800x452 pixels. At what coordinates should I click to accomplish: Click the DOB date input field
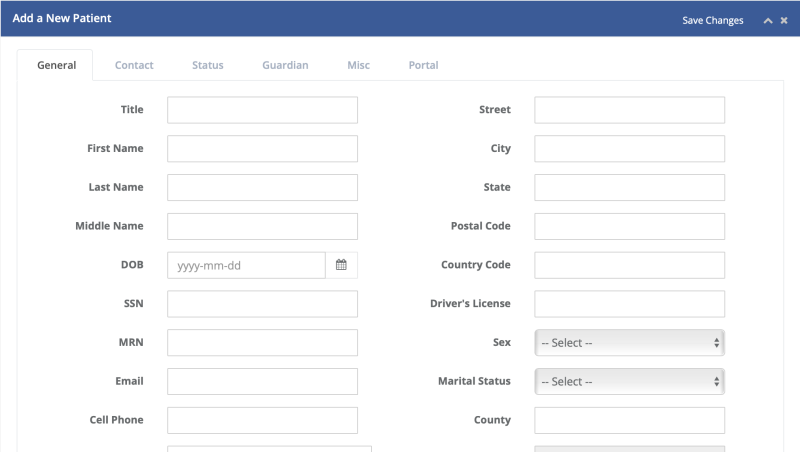coord(246,265)
